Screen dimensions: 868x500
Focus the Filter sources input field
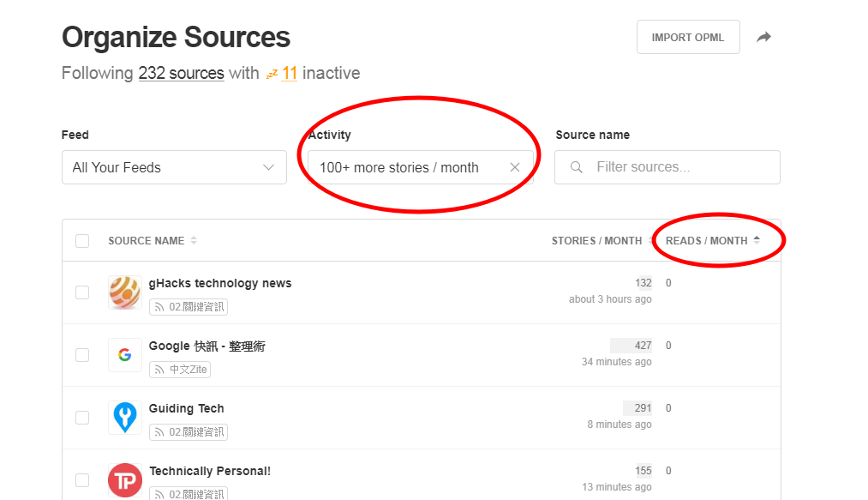(x=677, y=167)
